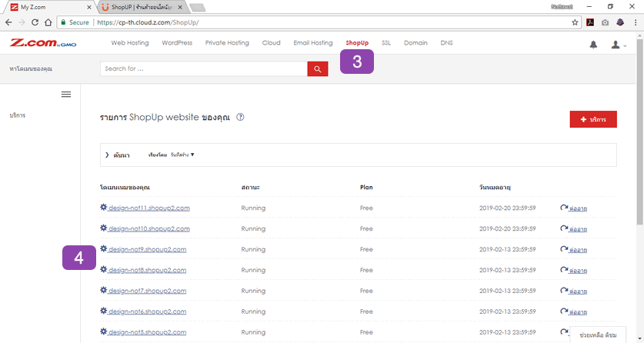
Task: Click gear icon for design-not5.shopup2.com
Action: tap(104, 331)
